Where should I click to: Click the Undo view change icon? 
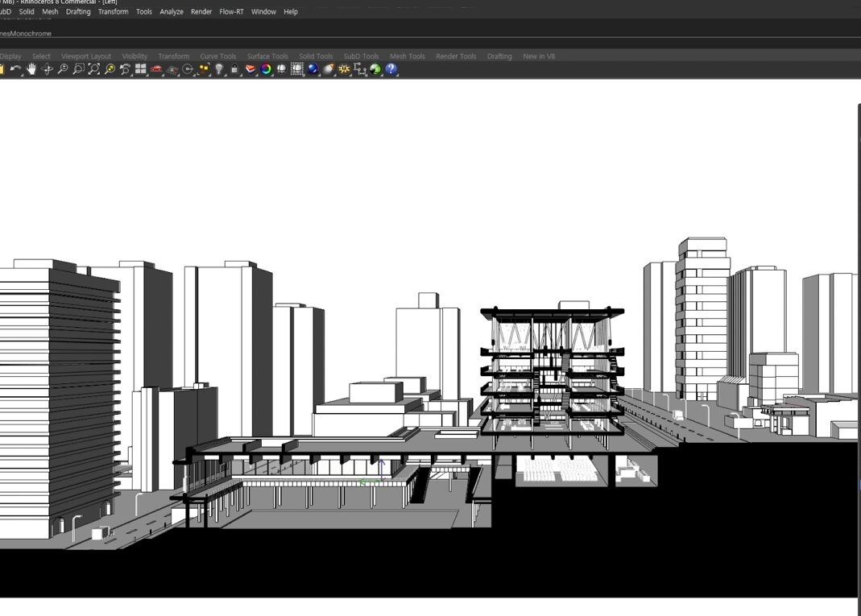coord(125,69)
